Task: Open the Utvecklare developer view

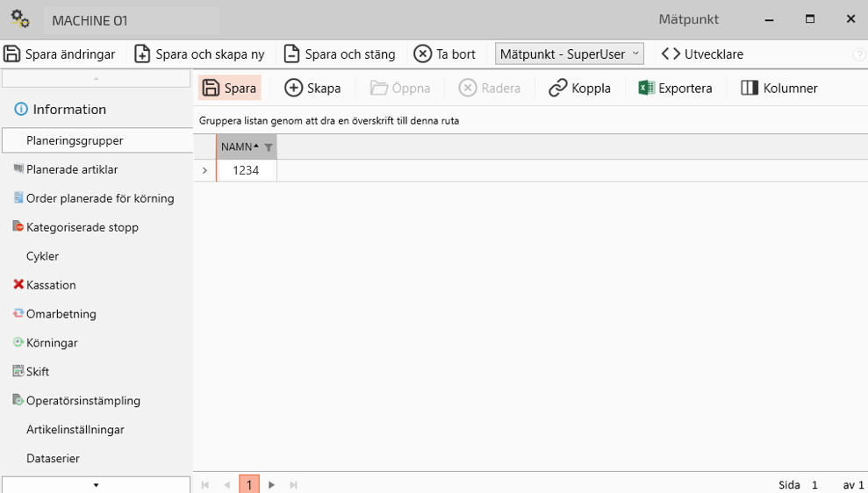Action: (x=702, y=54)
